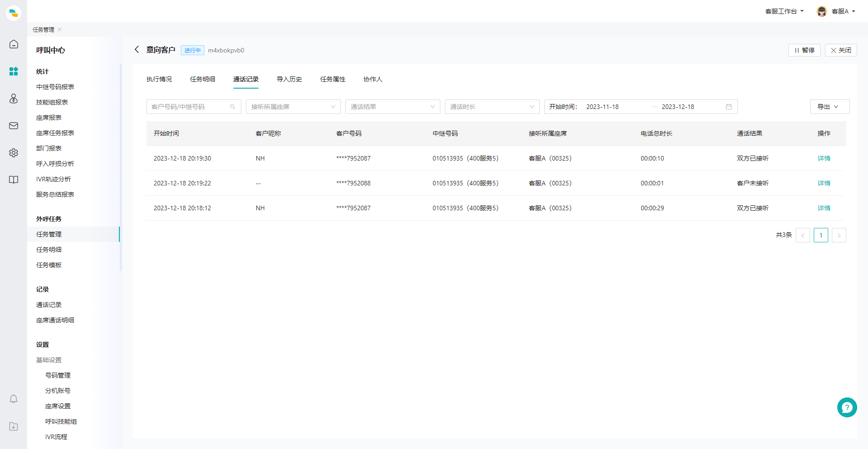This screenshot has height=449, width=868.
Task: Switch to the 任务属性 tab
Action: [x=333, y=79]
